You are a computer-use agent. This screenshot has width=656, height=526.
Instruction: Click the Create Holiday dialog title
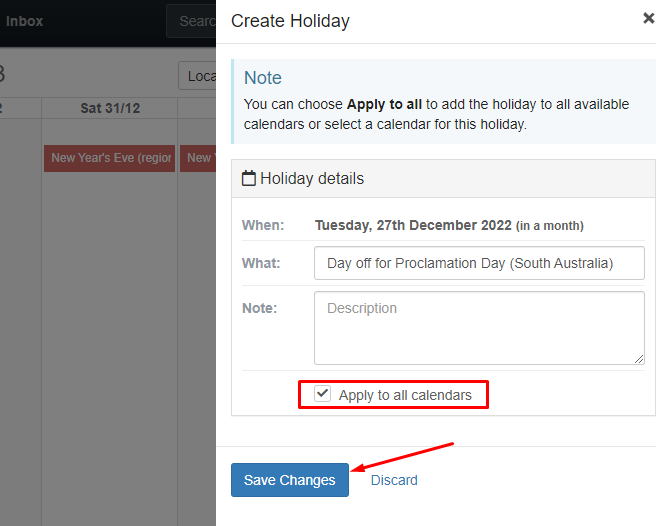pyautogui.click(x=290, y=21)
